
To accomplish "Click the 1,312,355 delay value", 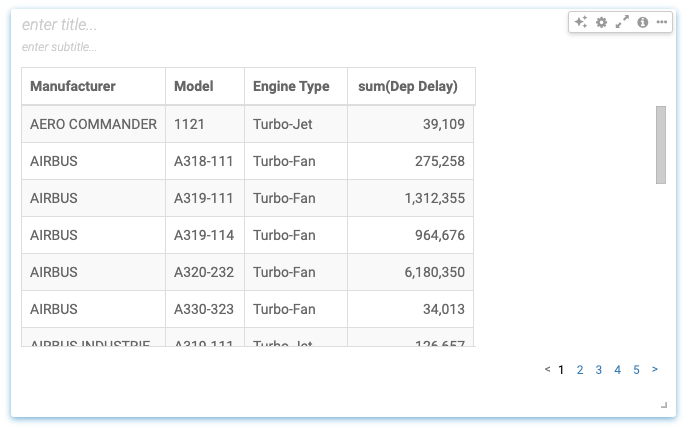I will click(434, 198).
